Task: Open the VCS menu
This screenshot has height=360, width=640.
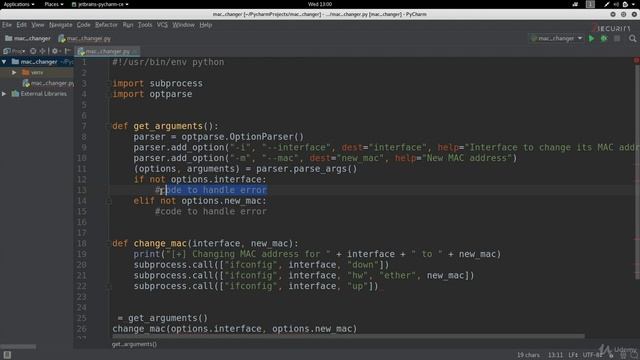Action: pyautogui.click(x=162, y=25)
